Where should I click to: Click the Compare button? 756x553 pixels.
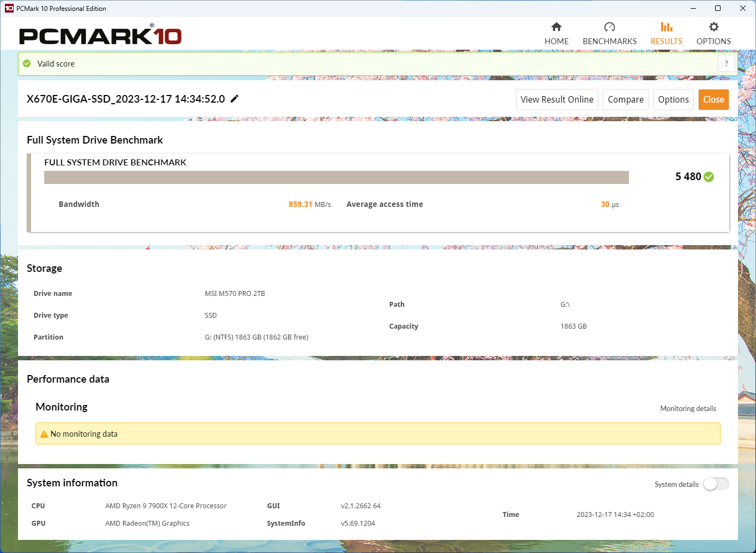coord(626,99)
